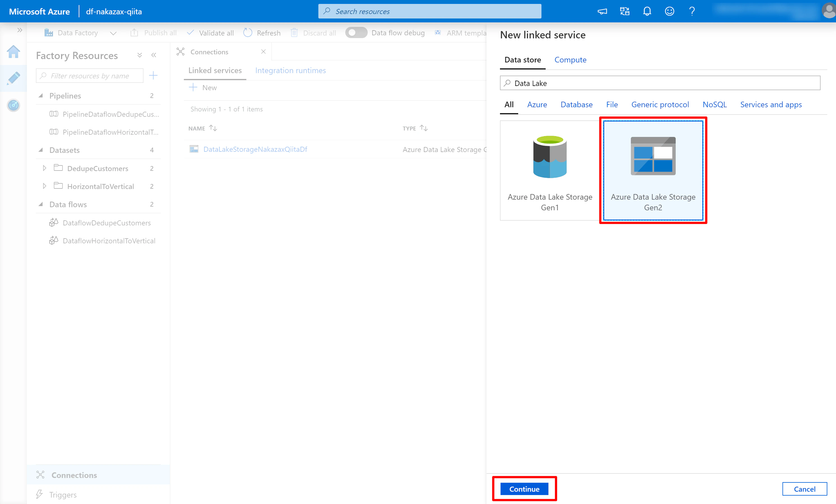
Task: Filter data stores by File category
Action: [x=612, y=104]
